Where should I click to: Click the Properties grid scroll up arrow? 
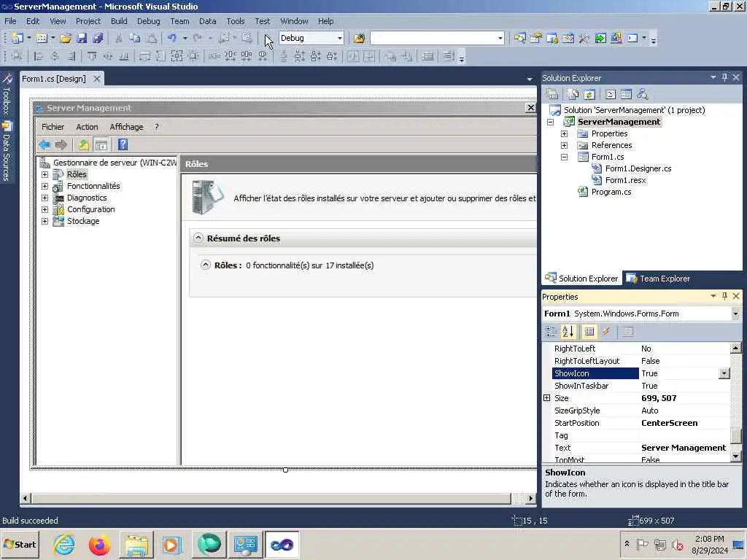(x=735, y=348)
